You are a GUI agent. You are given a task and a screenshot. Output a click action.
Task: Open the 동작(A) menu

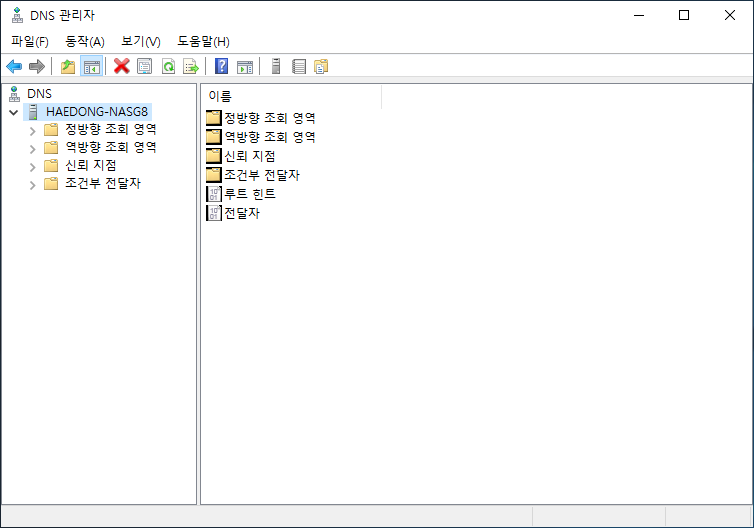tap(85, 41)
